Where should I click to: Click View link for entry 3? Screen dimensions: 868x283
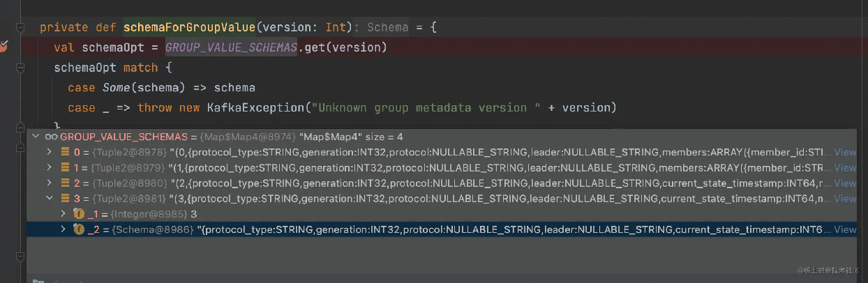845,198
